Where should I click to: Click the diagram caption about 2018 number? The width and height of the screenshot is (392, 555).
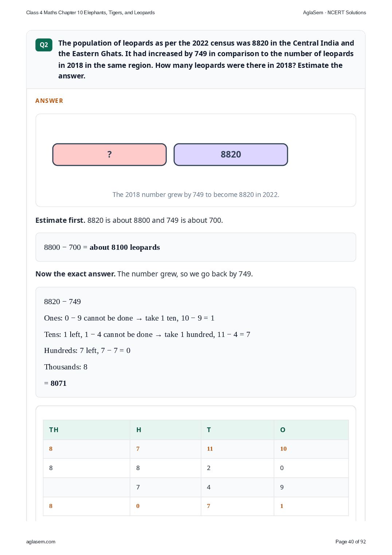point(196,195)
